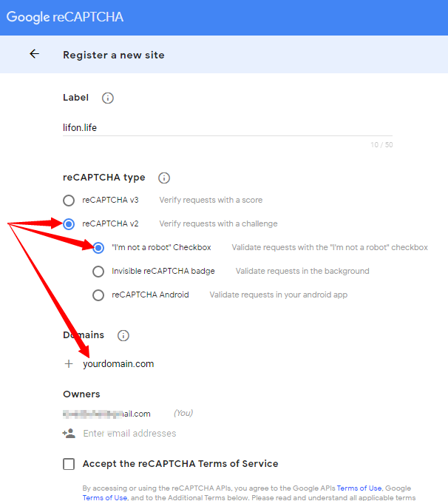Go back with the left arrow icon
This screenshot has height=501, width=448.
pos(35,54)
